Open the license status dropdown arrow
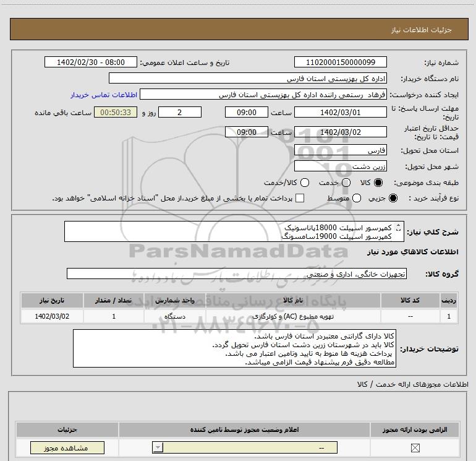 point(158,447)
